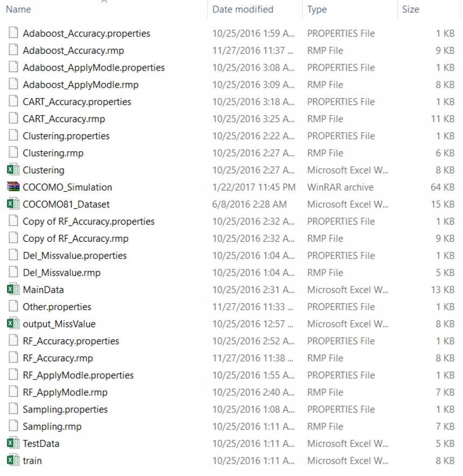The height and width of the screenshot is (476, 463).
Task: Select the file name Sampling.rmp
Action: pos(52,426)
